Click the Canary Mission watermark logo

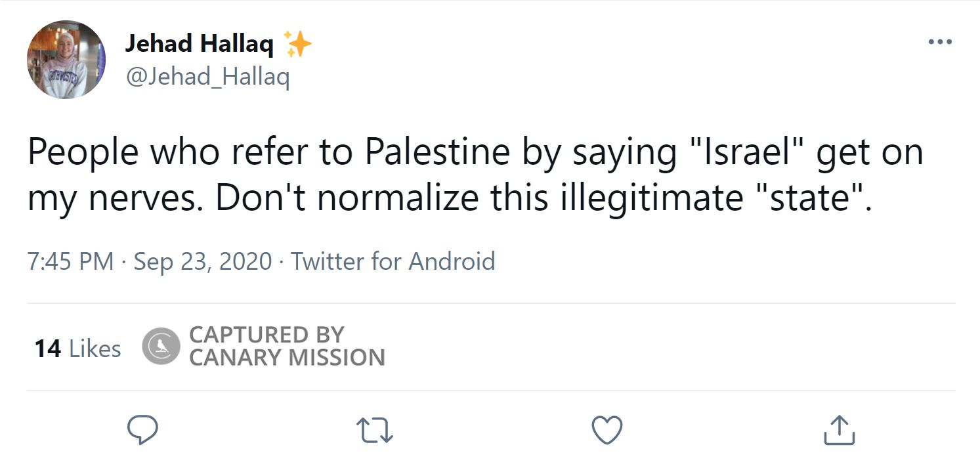pyautogui.click(x=160, y=347)
